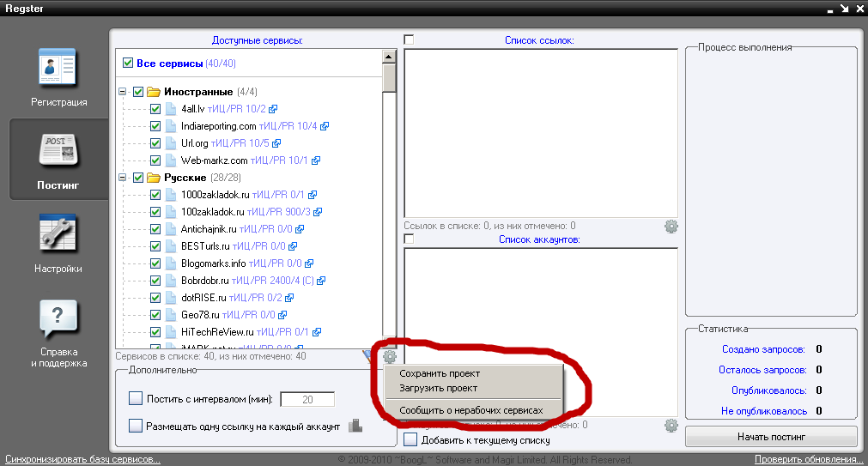The width and height of the screenshot is (868, 466).
Task: Open the Регистрация section icon
Action: [x=57, y=67]
